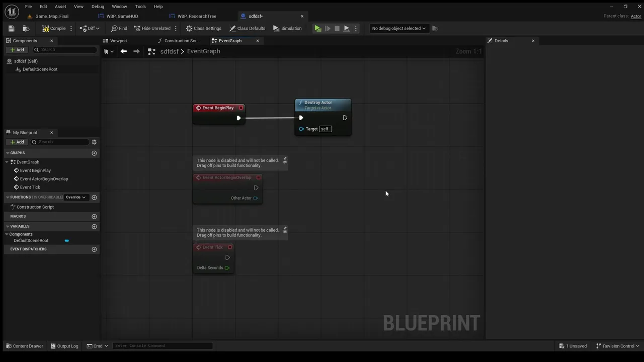Click the find debug object icon

tap(435, 29)
